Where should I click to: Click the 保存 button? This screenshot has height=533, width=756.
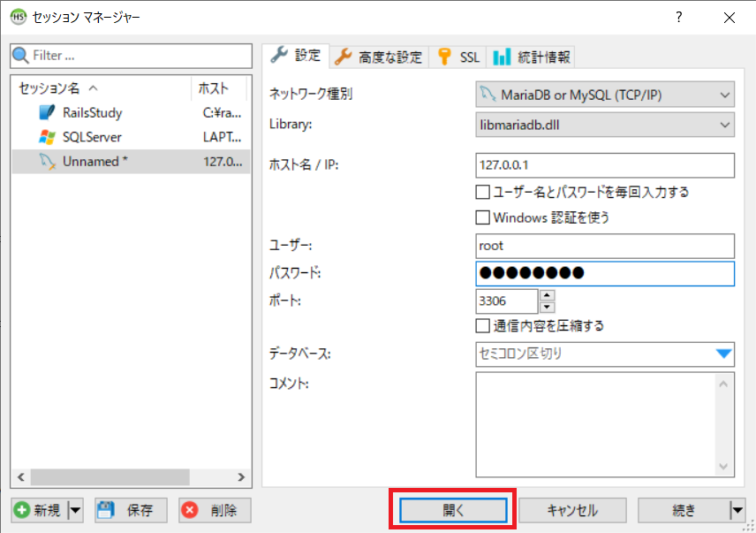(131, 510)
